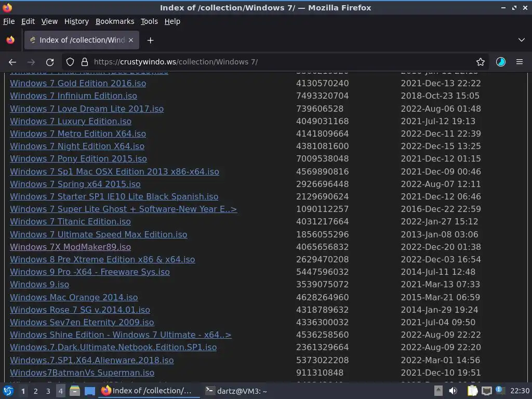This screenshot has width=532, height=399.
Task: Select date text 2018-Oct-23 15:05
Action: click(x=440, y=96)
